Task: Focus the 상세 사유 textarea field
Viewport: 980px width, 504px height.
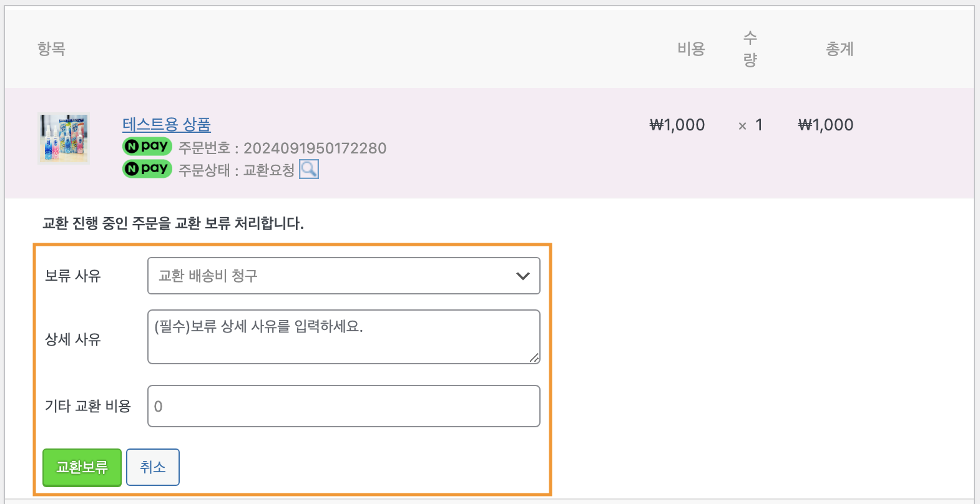Action: click(344, 337)
